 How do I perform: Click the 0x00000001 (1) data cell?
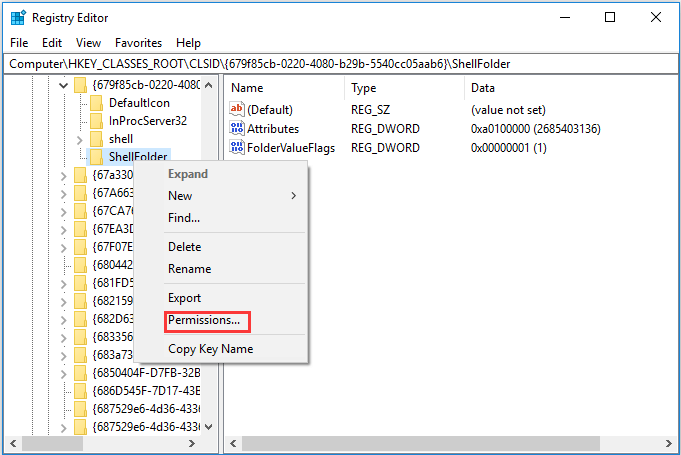[509, 148]
